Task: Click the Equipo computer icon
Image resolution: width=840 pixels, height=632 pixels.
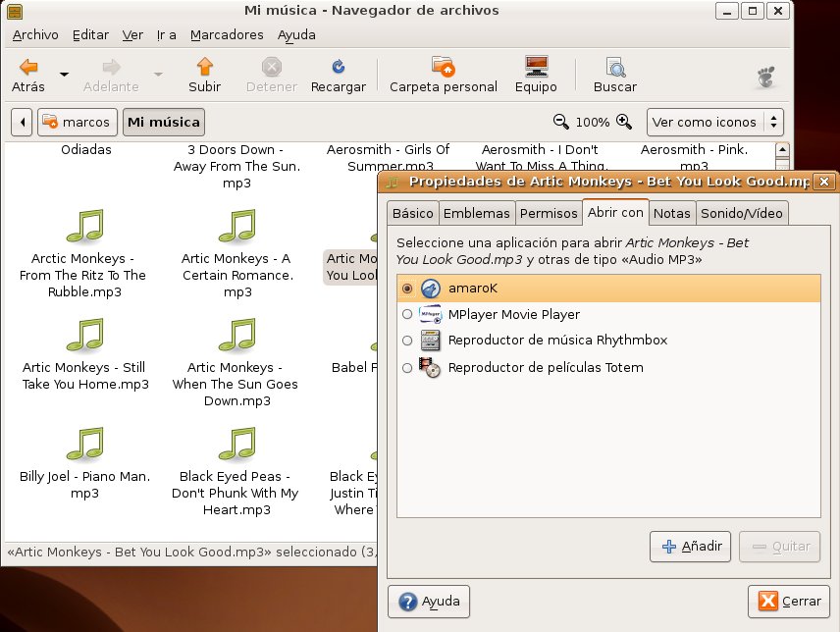Action: pyautogui.click(x=536, y=68)
